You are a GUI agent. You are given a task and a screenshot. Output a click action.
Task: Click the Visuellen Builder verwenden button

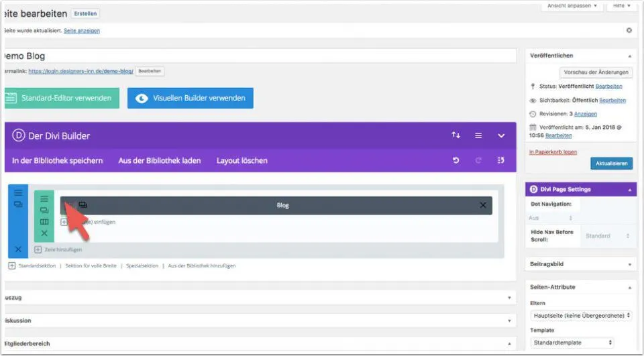(191, 98)
